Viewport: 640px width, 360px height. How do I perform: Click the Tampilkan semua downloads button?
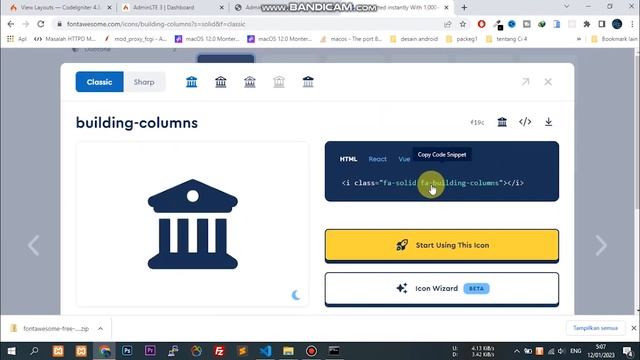(595, 328)
